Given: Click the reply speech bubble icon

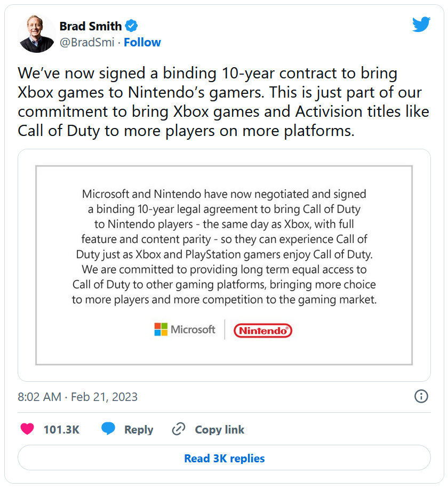Looking at the screenshot, I should pos(108,429).
